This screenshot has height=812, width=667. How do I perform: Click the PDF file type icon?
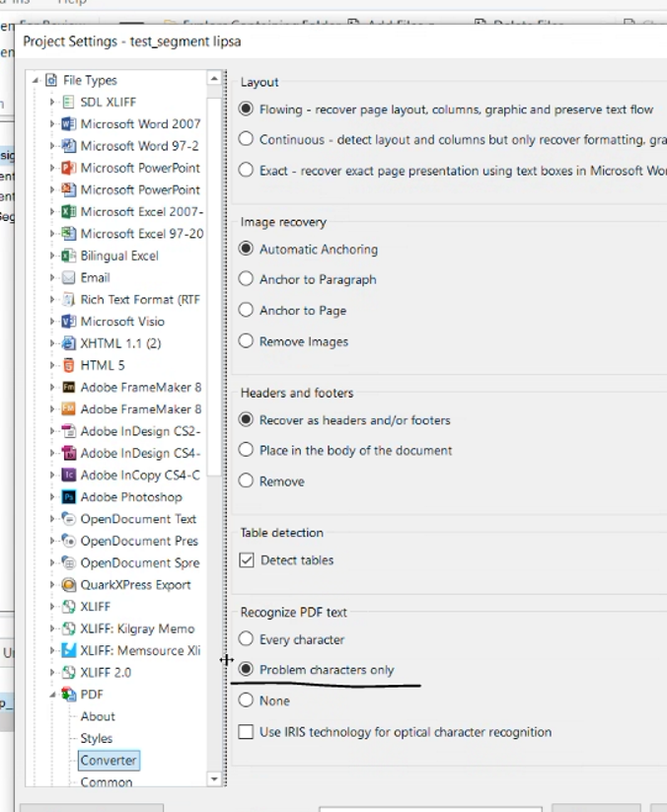68,694
